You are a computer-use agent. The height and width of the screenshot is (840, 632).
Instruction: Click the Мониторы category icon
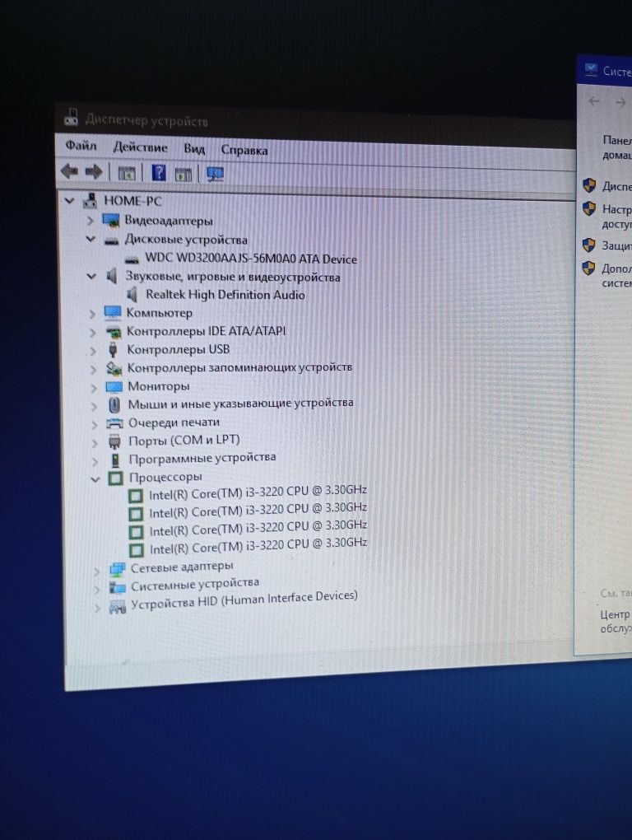[114, 387]
